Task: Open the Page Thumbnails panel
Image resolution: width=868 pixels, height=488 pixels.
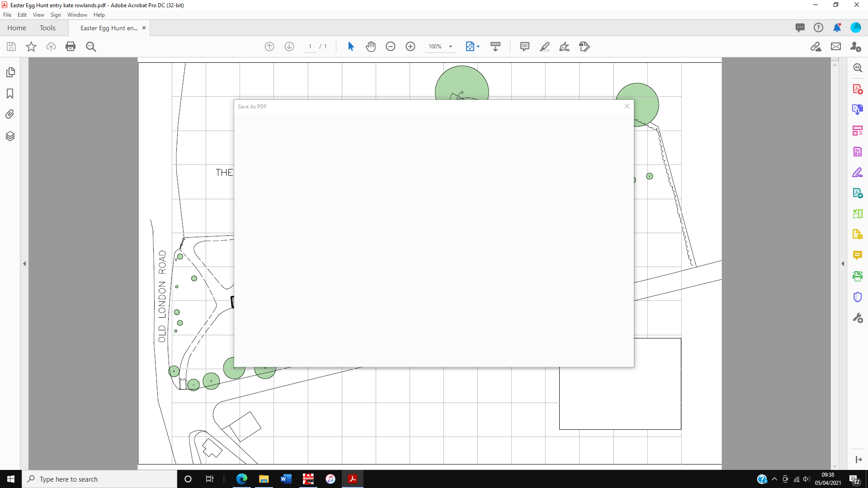Action: tap(10, 72)
